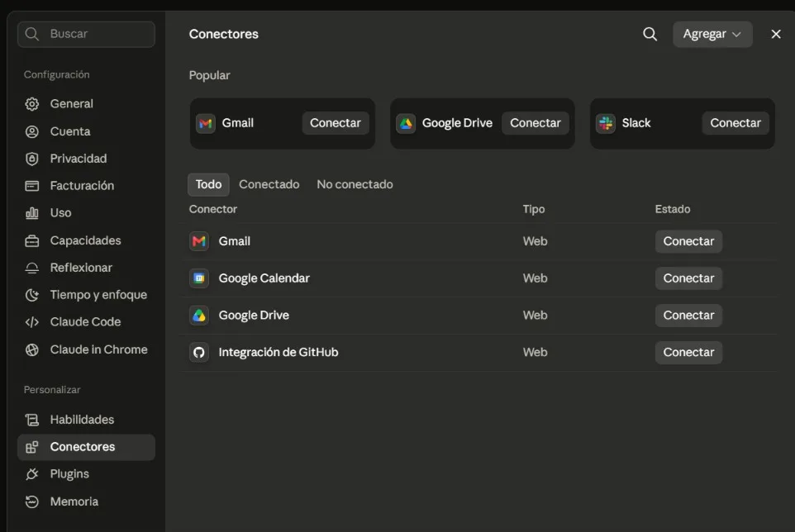This screenshot has width=795, height=532.
Task: Click Conectar in the Gmail row
Action: click(688, 241)
